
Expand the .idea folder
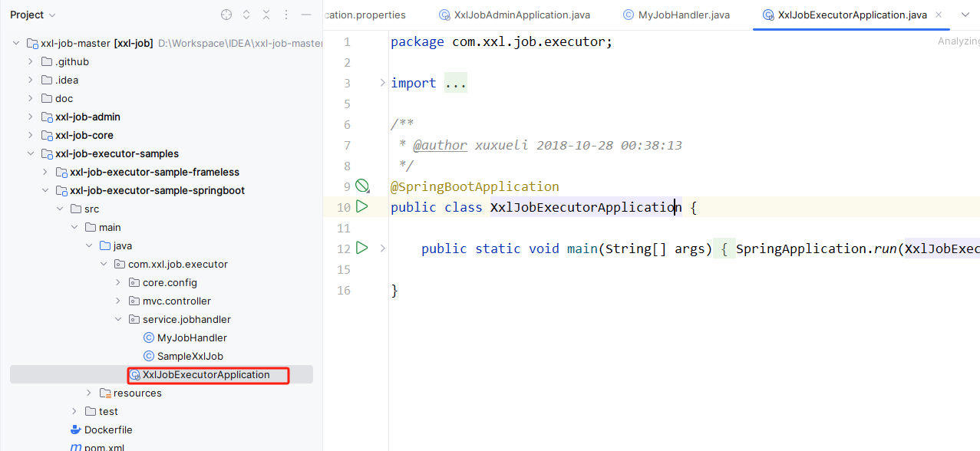pos(31,80)
